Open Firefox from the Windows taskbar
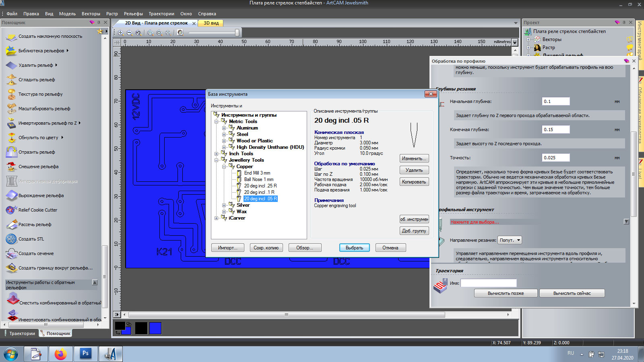 (61, 354)
